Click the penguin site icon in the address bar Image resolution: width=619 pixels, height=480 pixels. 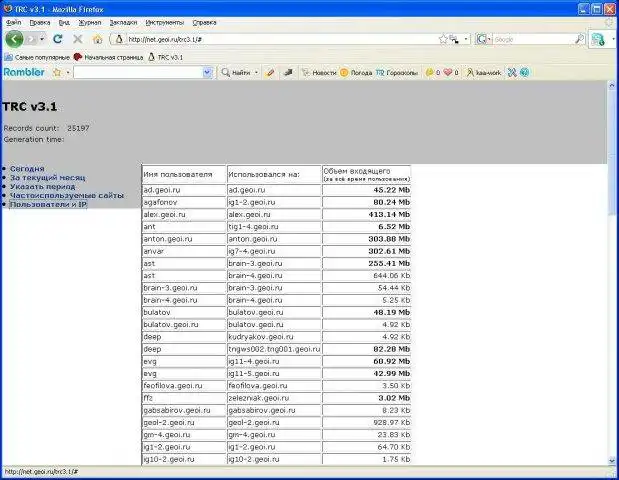click(119, 39)
